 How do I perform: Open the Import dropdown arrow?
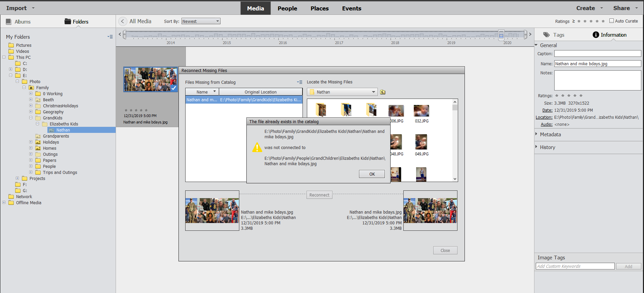coord(33,8)
